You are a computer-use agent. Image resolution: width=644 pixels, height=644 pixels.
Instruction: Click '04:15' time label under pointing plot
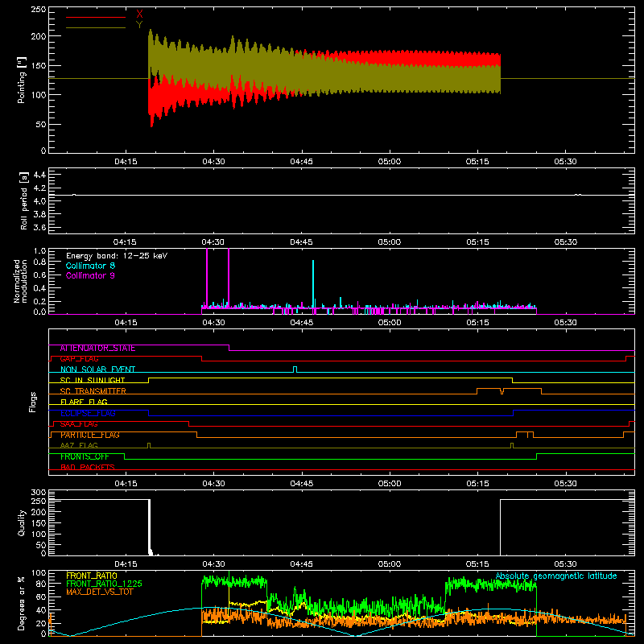[x=126, y=162]
